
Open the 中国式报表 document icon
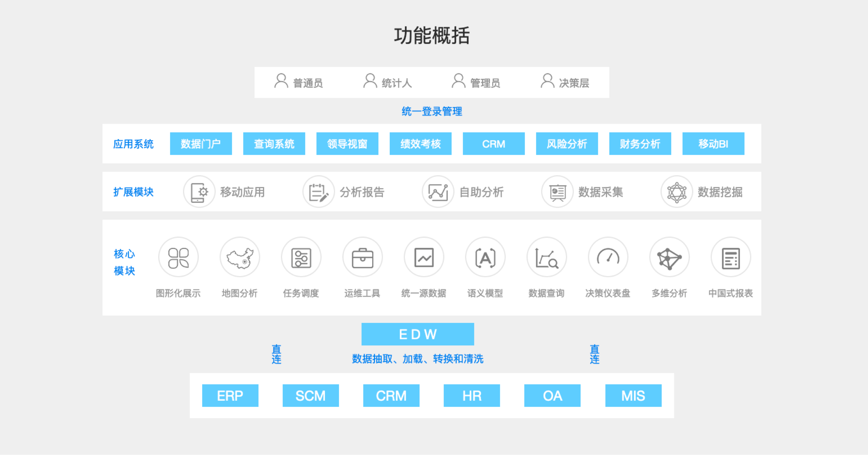[730, 257]
